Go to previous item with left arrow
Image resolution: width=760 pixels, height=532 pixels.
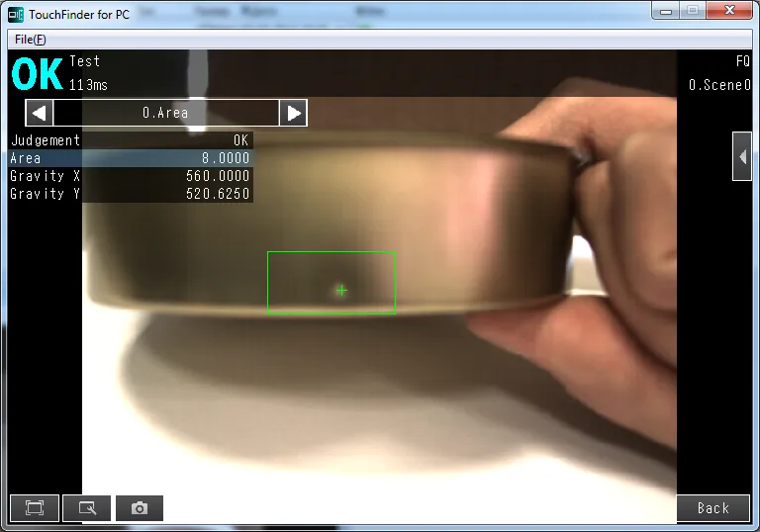click(x=39, y=113)
